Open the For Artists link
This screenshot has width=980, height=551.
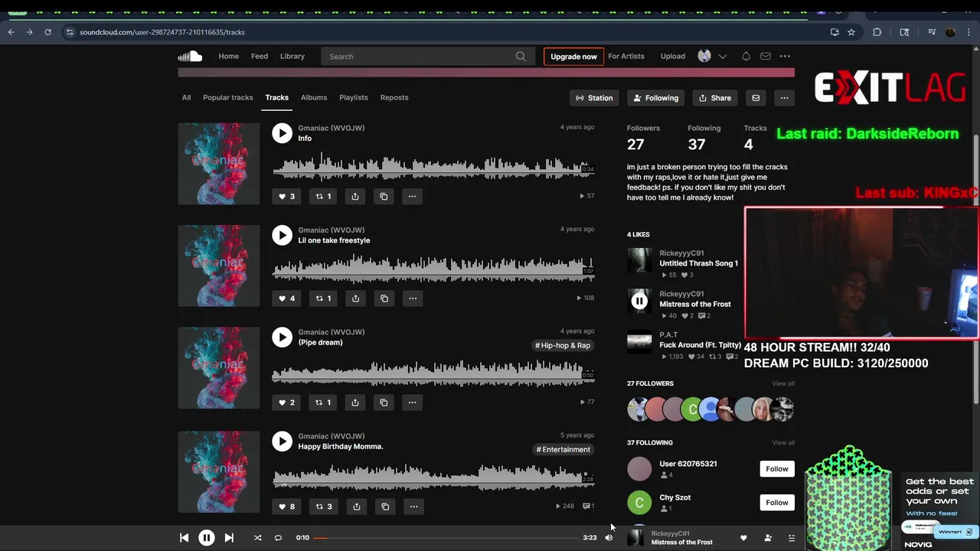626,57
